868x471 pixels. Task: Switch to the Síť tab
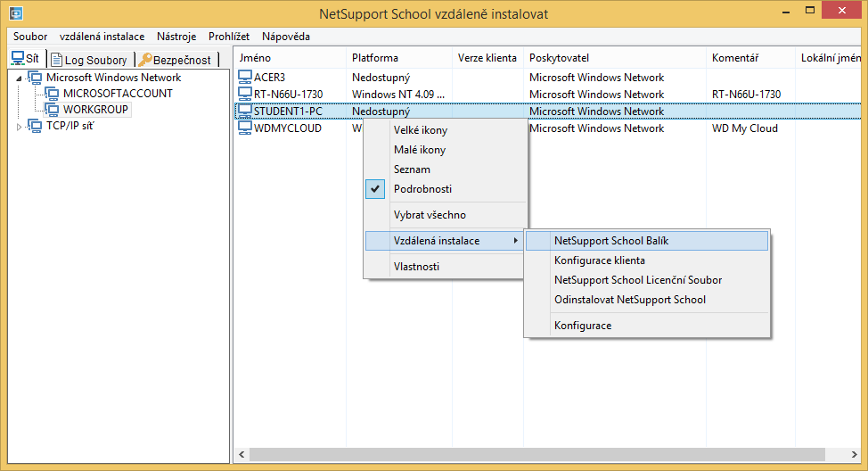26,58
